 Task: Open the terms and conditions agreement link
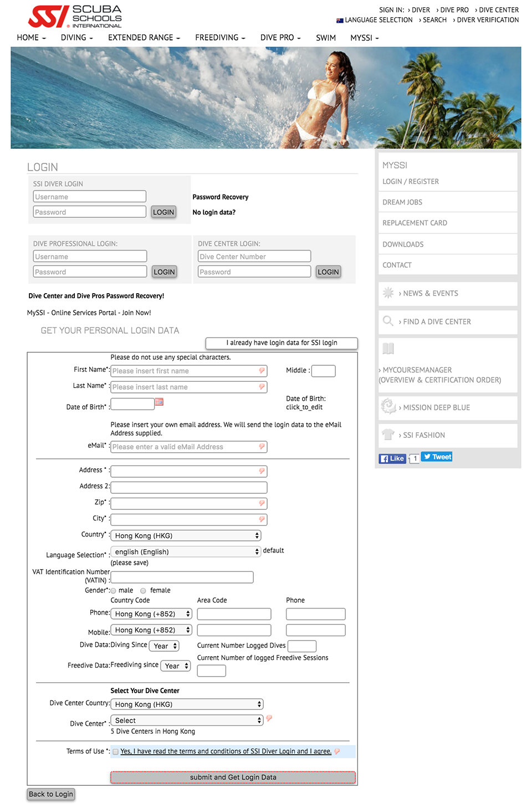[x=226, y=751]
